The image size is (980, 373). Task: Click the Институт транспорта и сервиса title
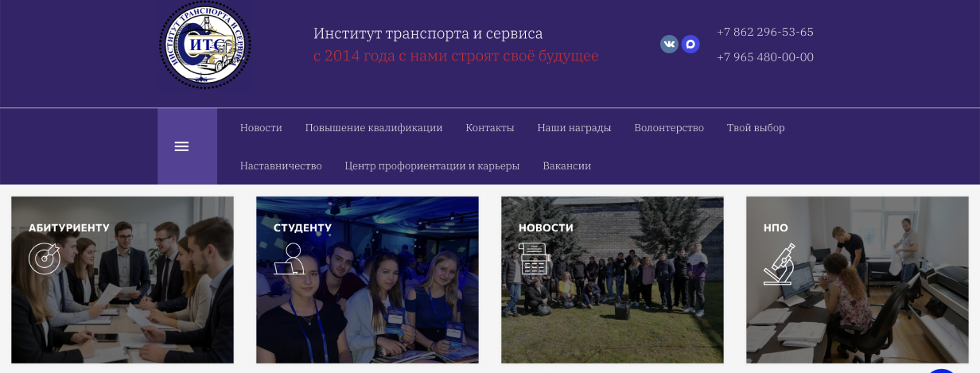point(428,33)
